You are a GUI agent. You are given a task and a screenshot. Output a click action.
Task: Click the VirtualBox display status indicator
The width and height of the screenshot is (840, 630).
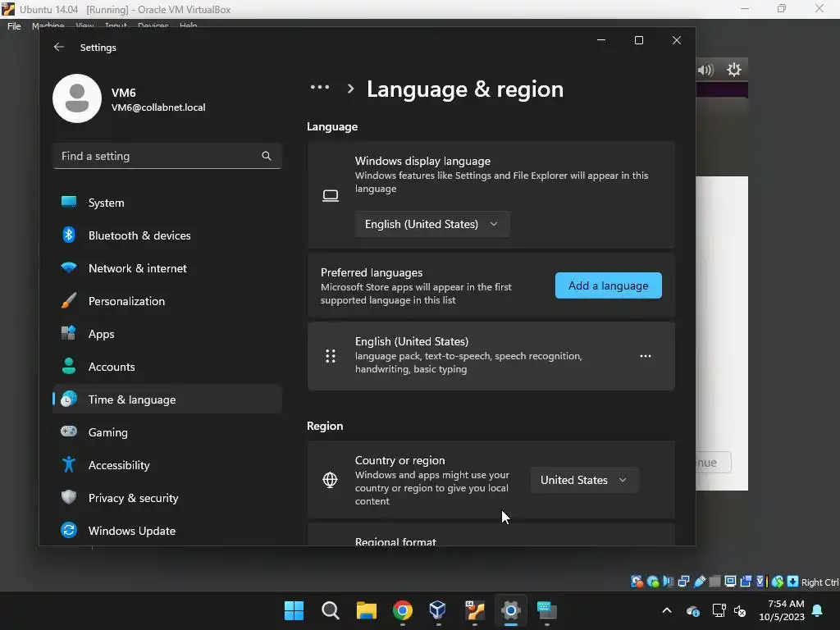pos(730,582)
